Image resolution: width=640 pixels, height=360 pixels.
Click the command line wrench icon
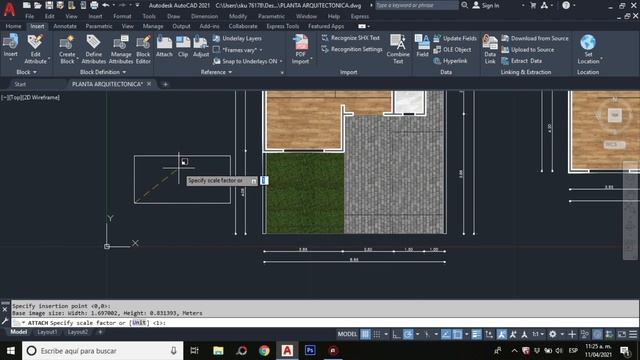point(5,322)
